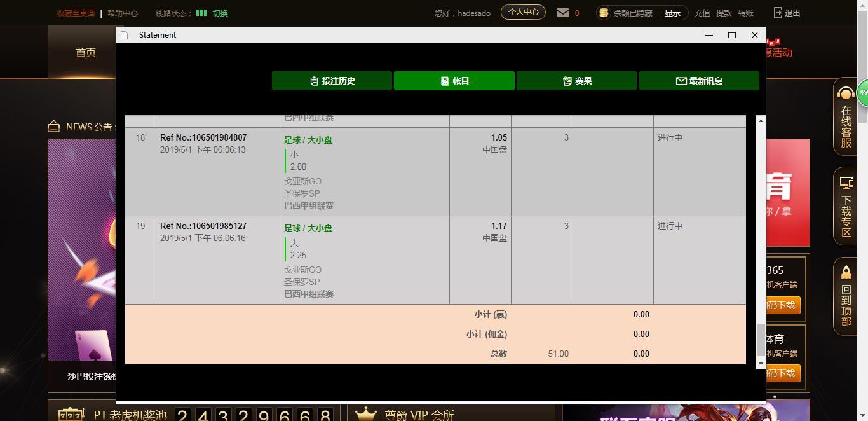The image size is (868, 421).
Task: Click the NEWS 公告 icon
Action: pos(54,126)
